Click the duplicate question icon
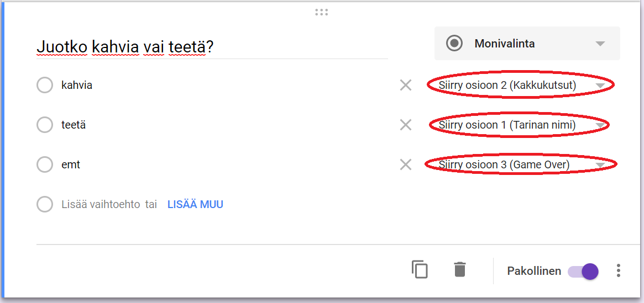This screenshot has width=644, height=303. (x=420, y=270)
